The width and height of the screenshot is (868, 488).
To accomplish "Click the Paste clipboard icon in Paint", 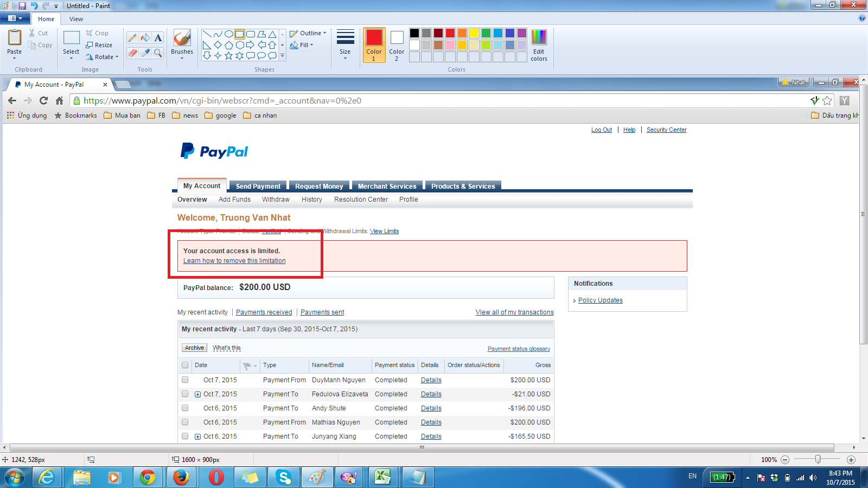I will point(15,37).
